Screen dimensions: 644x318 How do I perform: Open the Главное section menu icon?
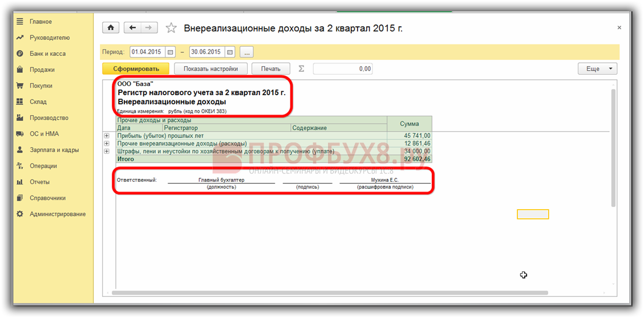click(19, 21)
